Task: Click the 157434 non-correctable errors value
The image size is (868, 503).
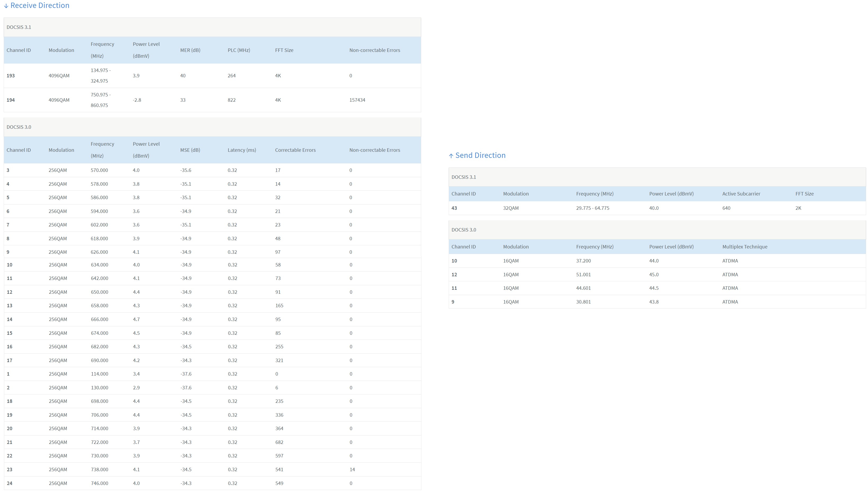Action: pyautogui.click(x=357, y=100)
